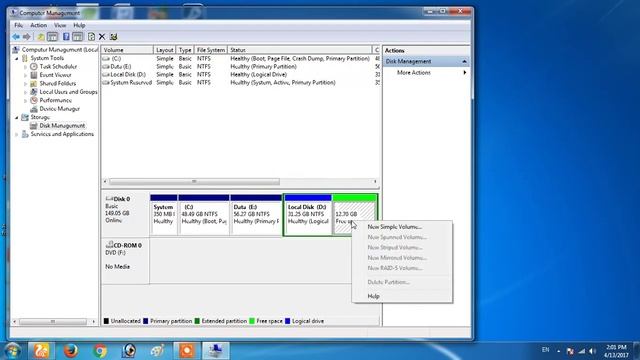Select Computer Management (Local) root node
This screenshot has width=640, height=360.
point(60,50)
